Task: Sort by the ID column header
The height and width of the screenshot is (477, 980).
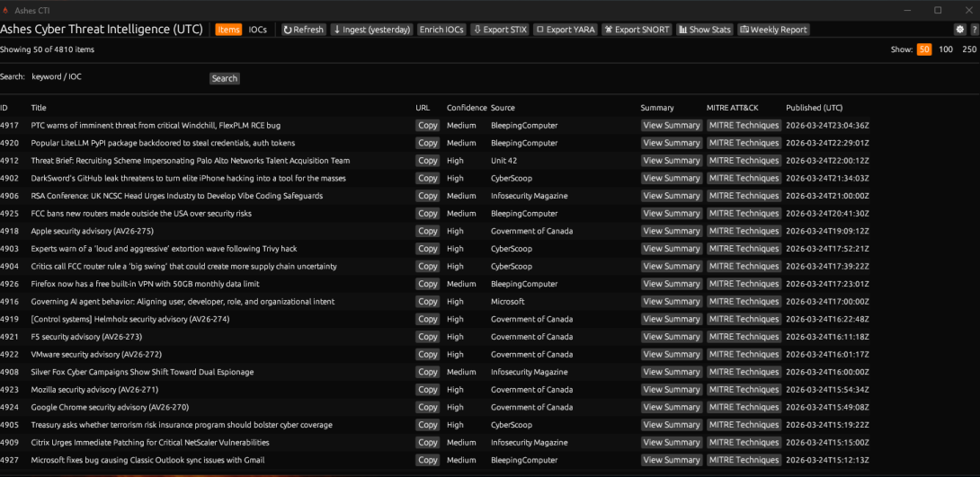Action: tap(4, 108)
